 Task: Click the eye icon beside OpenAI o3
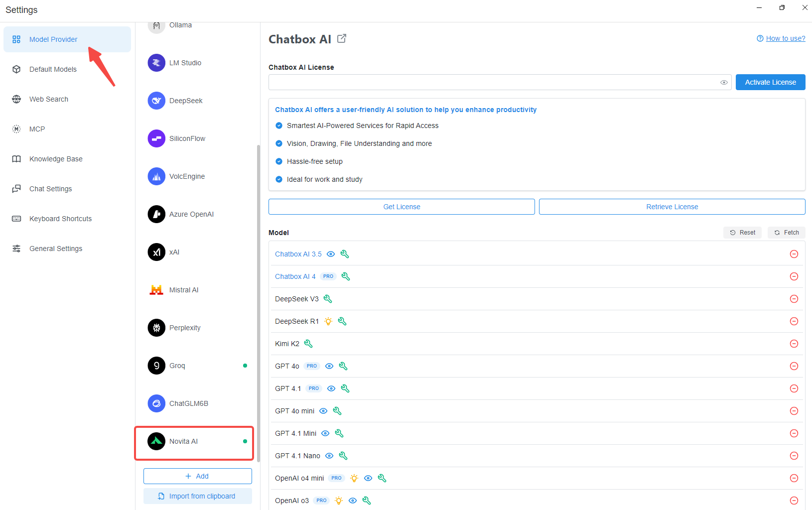point(353,501)
